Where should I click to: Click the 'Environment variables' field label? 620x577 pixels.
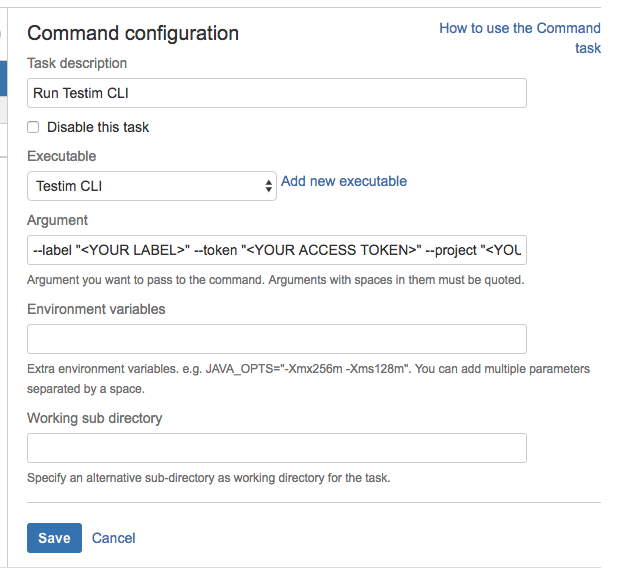point(96,309)
